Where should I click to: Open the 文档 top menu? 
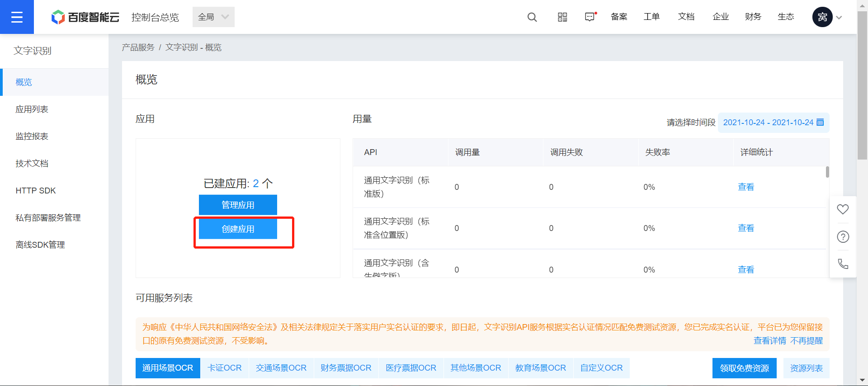pyautogui.click(x=686, y=17)
